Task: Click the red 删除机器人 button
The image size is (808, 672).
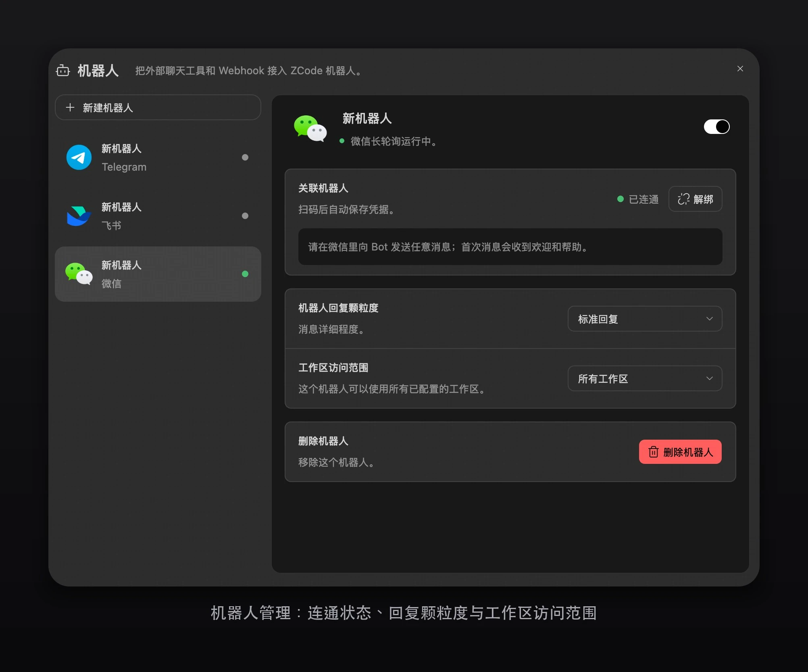Action: coord(680,452)
